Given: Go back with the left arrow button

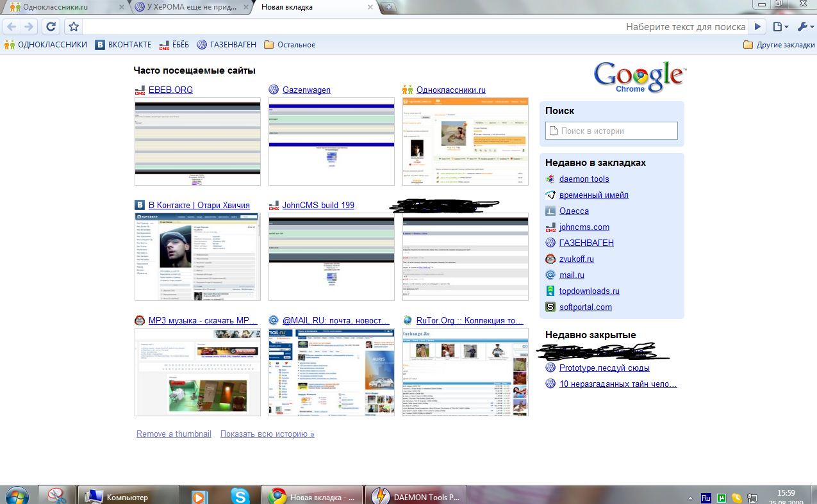Looking at the screenshot, I should click(12, 26).
